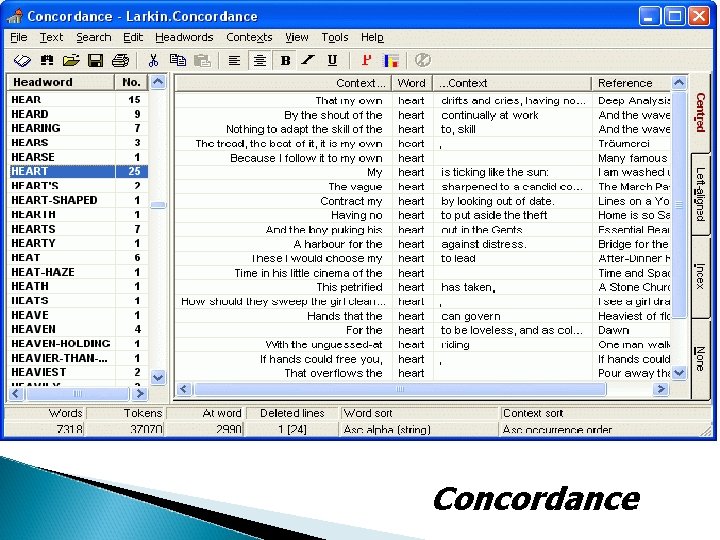Open the Tools menu
Screen dimensions: 720x540
[x=335, y=37]
